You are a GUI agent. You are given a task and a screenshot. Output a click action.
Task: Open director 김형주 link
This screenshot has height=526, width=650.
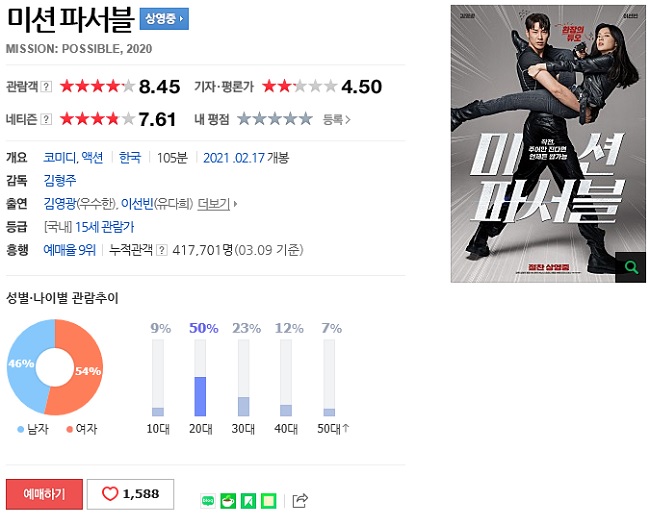point(60,181)
